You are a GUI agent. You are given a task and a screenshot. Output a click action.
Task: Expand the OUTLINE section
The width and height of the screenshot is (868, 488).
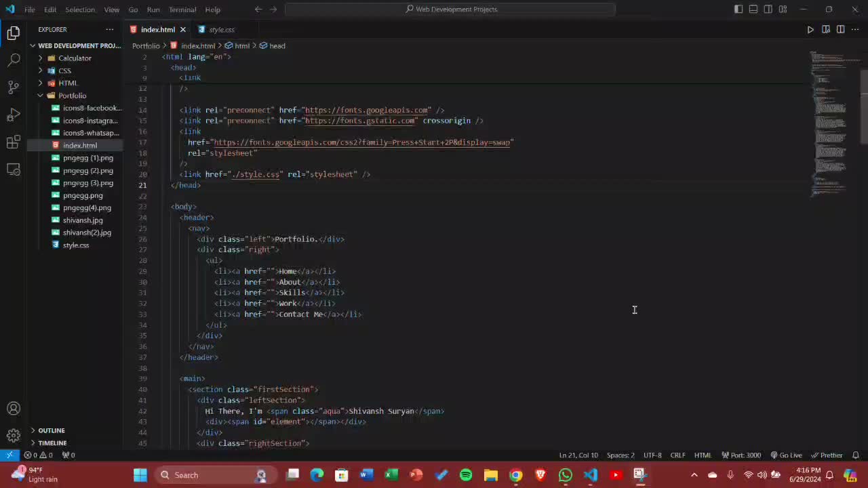pyautogui.click(x=52, y=430)
